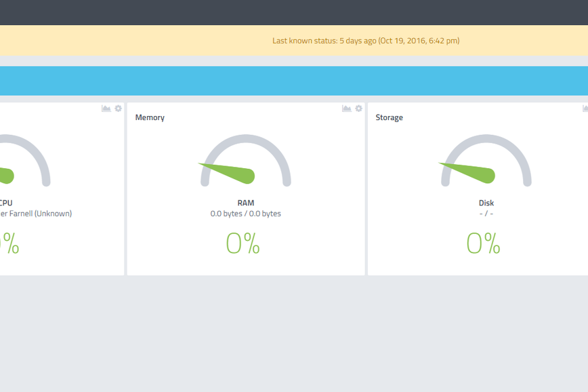The height and width of the screenshot is (392, 588).
Task: Click the "0.0 bytes / 0.0 bytes" value
Action: (x=246, y=214)
